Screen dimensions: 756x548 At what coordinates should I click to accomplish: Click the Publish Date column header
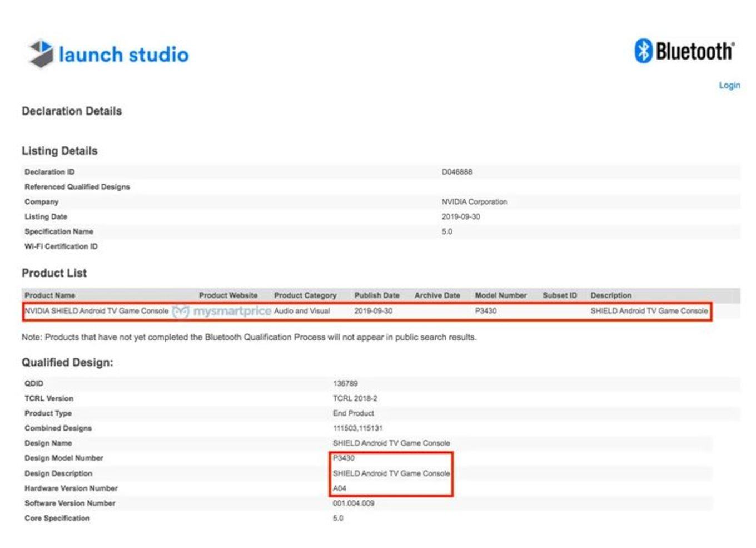coord(377,295)
